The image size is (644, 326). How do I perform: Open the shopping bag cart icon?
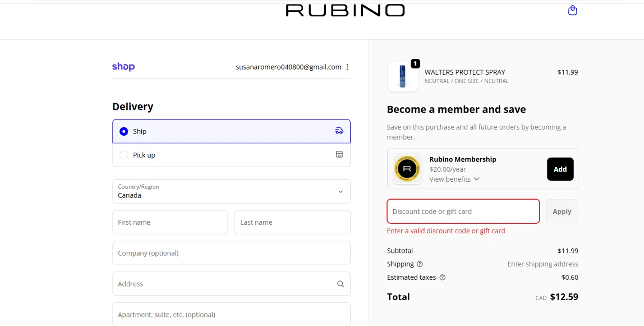pos(572,10)
